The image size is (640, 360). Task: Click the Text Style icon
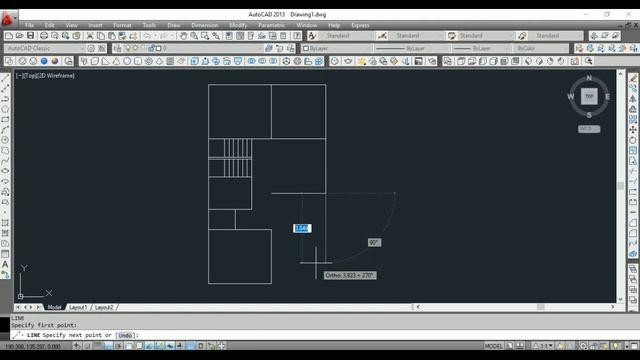(x=312, y=36)
